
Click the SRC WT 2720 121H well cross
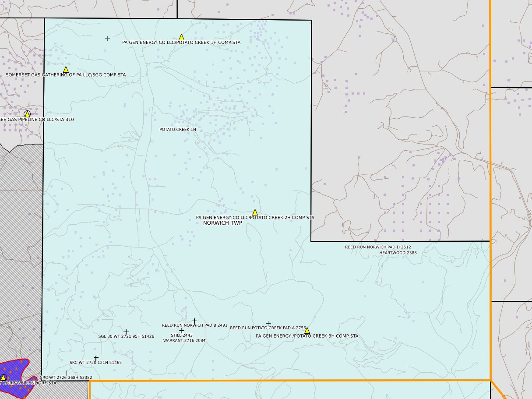(96, 357)
